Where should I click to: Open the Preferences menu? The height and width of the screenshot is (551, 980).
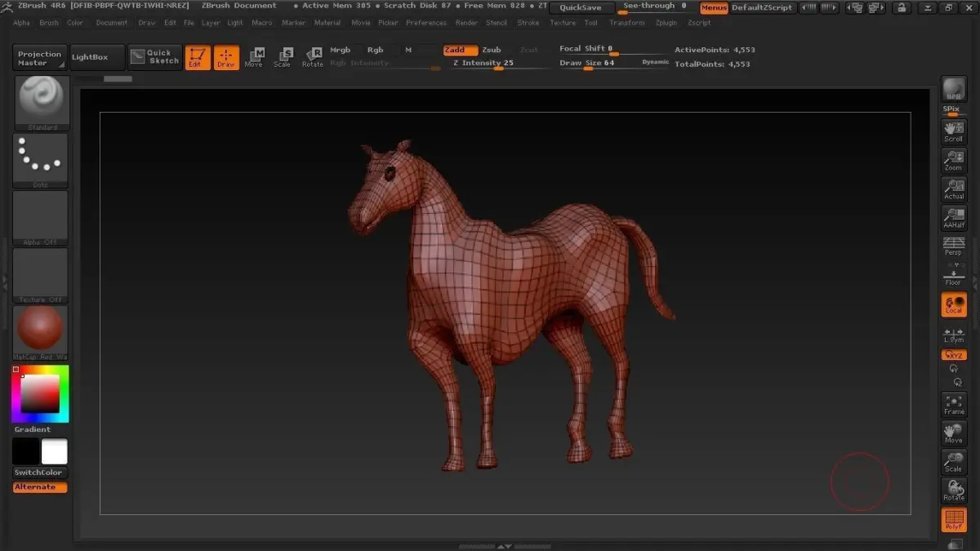click(x=426, y=23)
